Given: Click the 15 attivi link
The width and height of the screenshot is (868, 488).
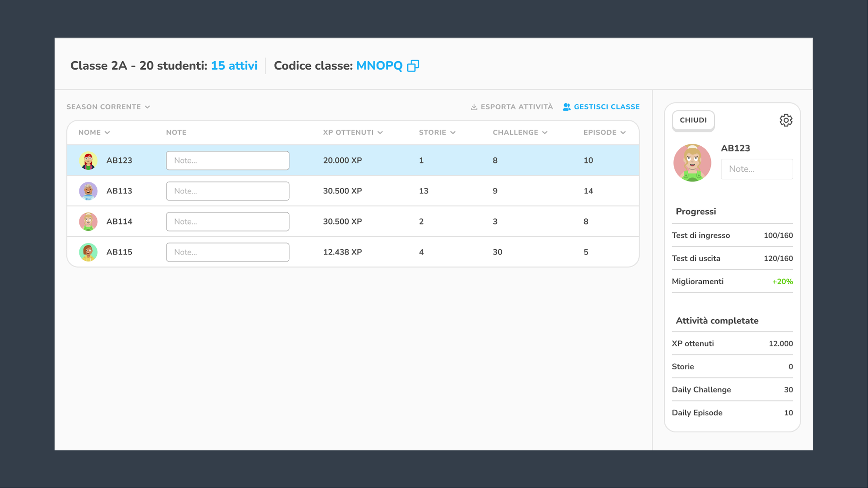Looking at the screenshot, I should (234, 66).
